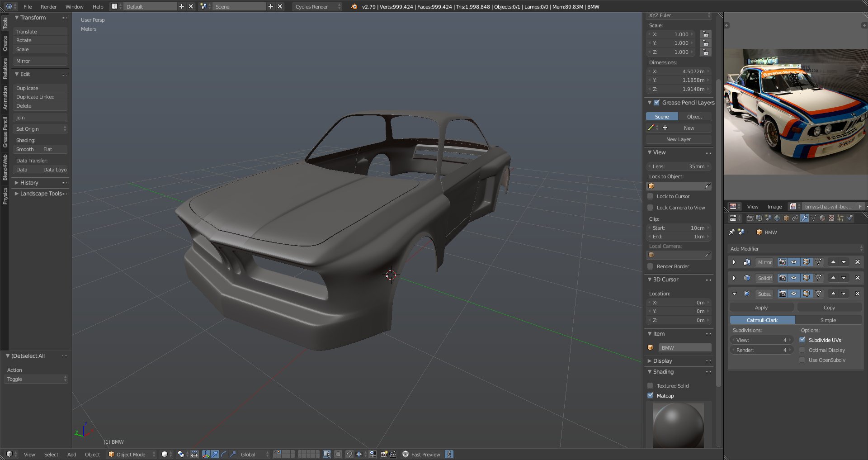868x460 pixels.
Task: Click the 3D manipulator toggle icon
Action: pos(206,454)
